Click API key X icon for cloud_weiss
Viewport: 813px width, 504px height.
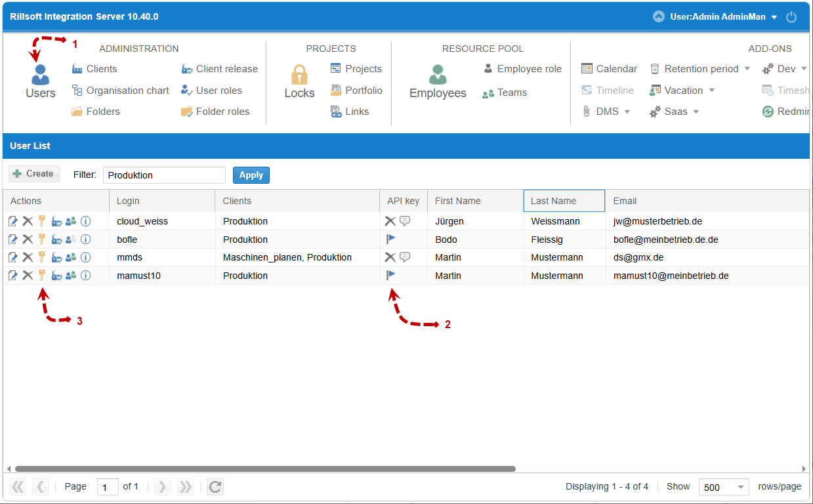[x=390, y=221]
